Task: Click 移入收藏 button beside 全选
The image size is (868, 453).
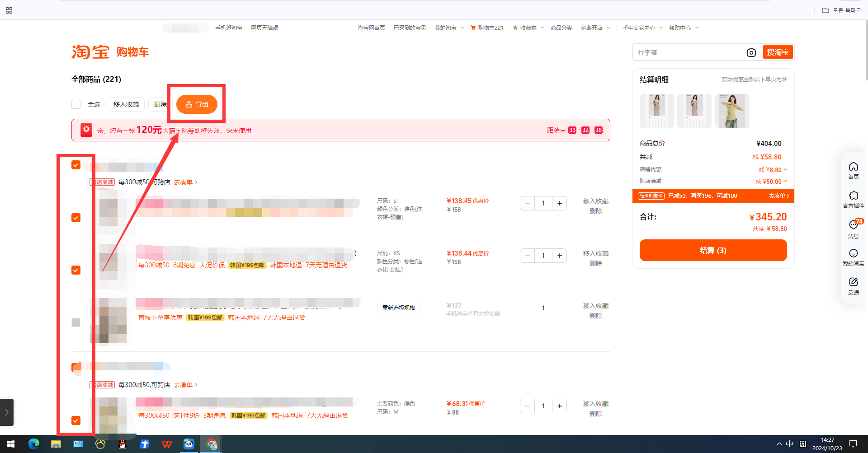Action: click(126, 104)
